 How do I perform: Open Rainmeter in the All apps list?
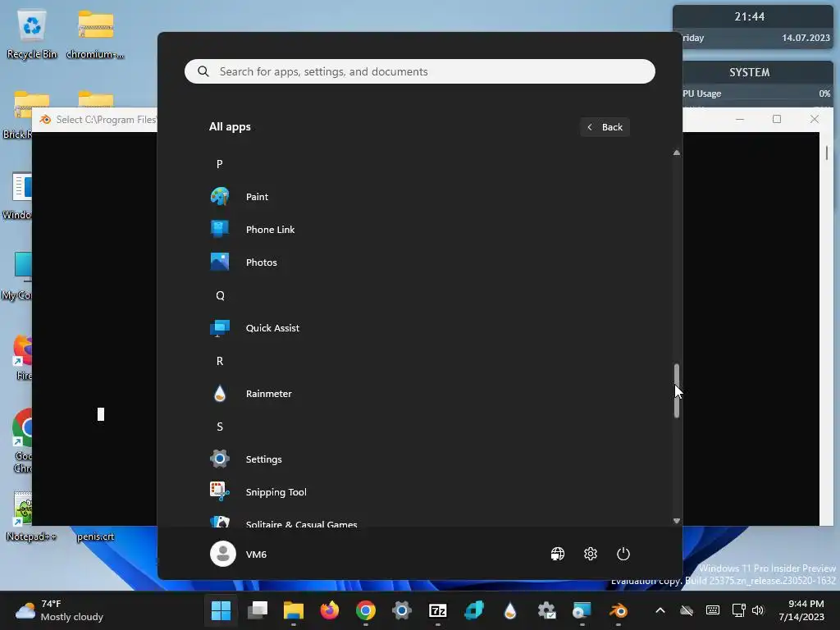tap(268, 394)
